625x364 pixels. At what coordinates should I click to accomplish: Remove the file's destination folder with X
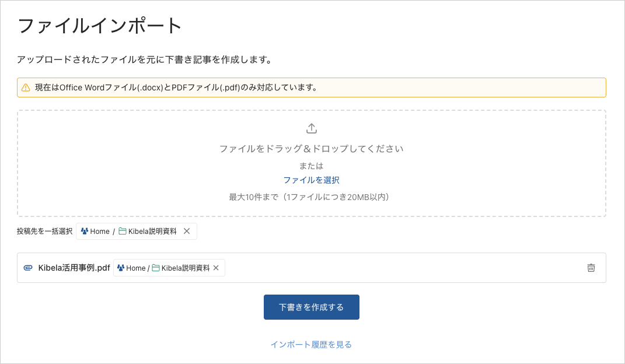(x=216, y=268)
